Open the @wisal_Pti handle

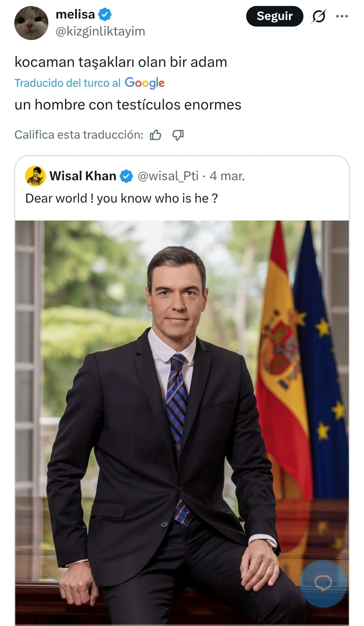168,176
